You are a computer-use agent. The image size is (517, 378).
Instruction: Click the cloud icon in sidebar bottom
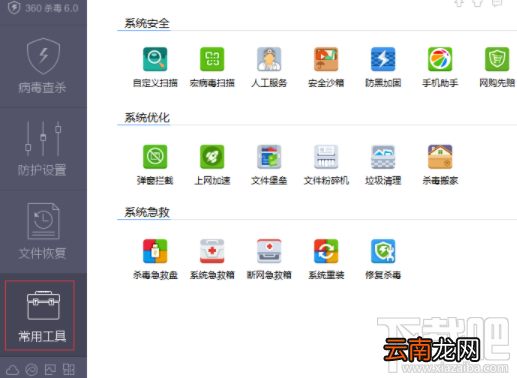13,370
